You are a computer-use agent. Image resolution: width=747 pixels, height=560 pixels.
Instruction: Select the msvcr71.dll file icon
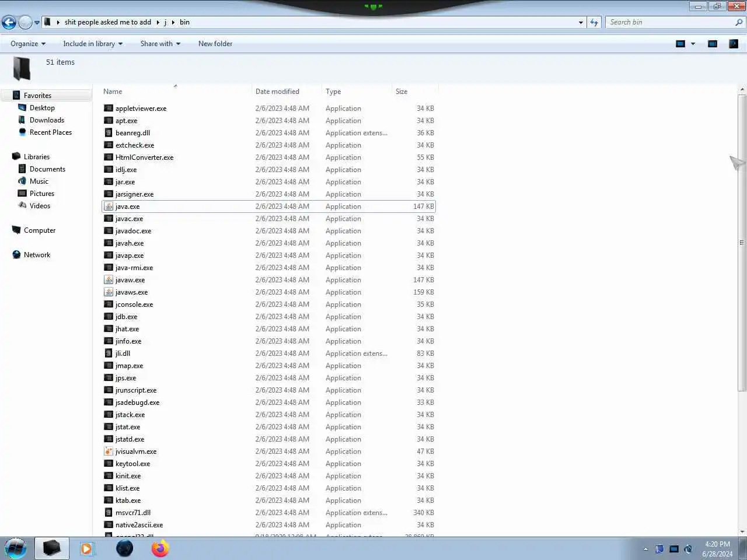tap(109, 513)
